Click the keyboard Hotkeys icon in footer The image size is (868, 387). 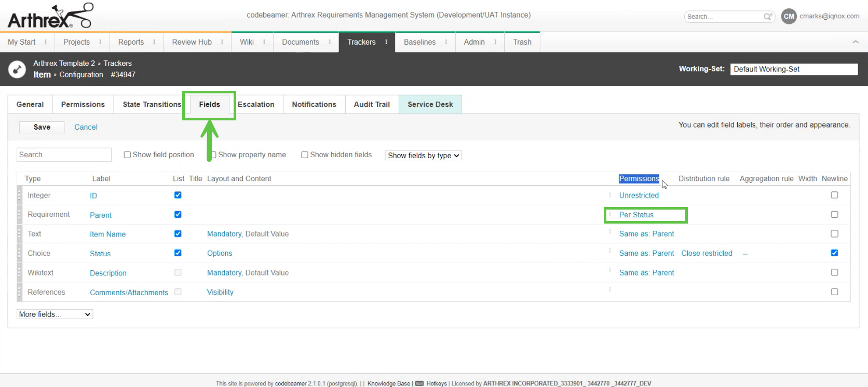point(419,383)
